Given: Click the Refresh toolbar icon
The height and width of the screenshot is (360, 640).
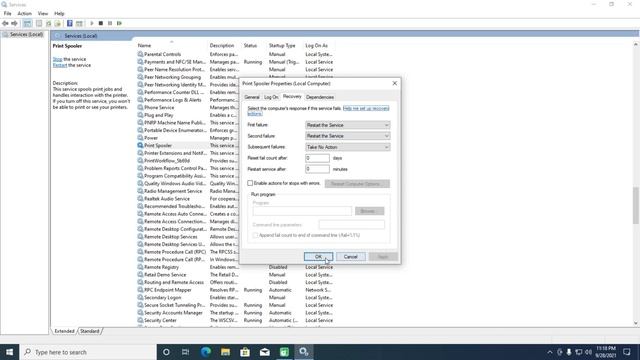Looking at the screenshot, I should 49,23.
